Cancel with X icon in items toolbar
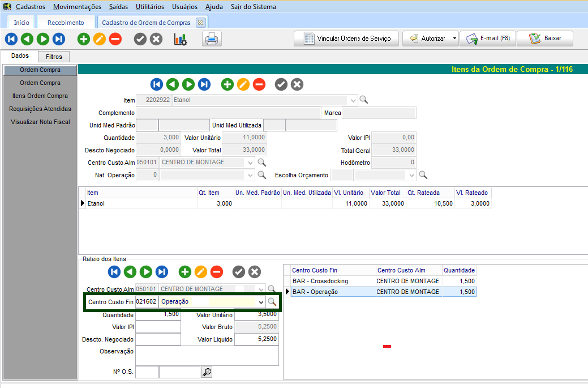 click(297, 84)
